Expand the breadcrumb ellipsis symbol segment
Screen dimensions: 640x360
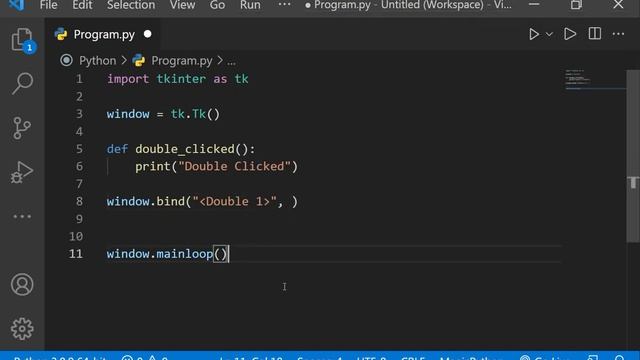point(231,61)
